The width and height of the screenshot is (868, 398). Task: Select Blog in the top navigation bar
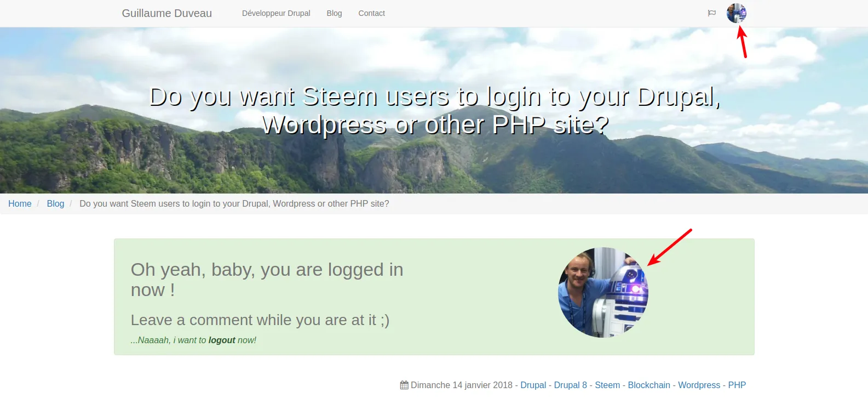tap(334, 13)
